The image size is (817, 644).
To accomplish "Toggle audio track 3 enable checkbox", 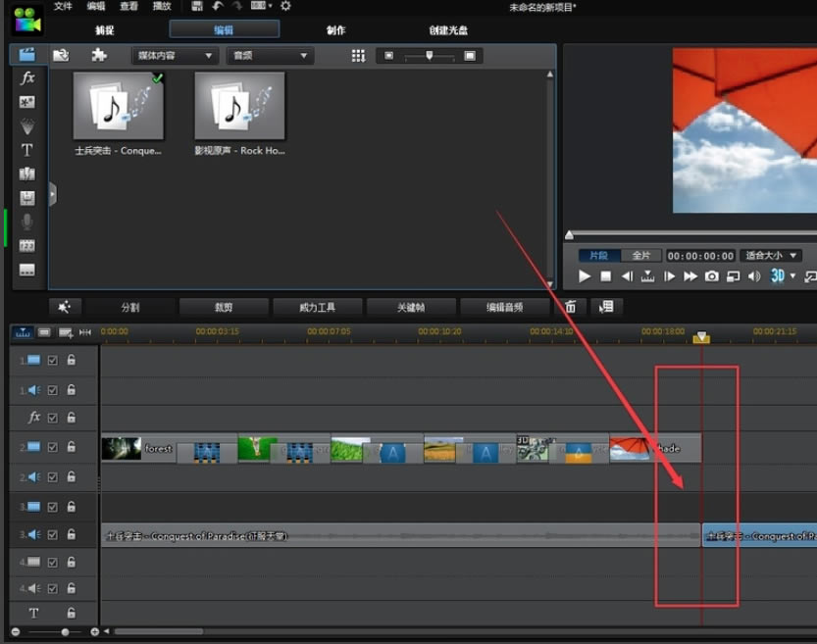I will pyautogui.click(x=53, y=535).
